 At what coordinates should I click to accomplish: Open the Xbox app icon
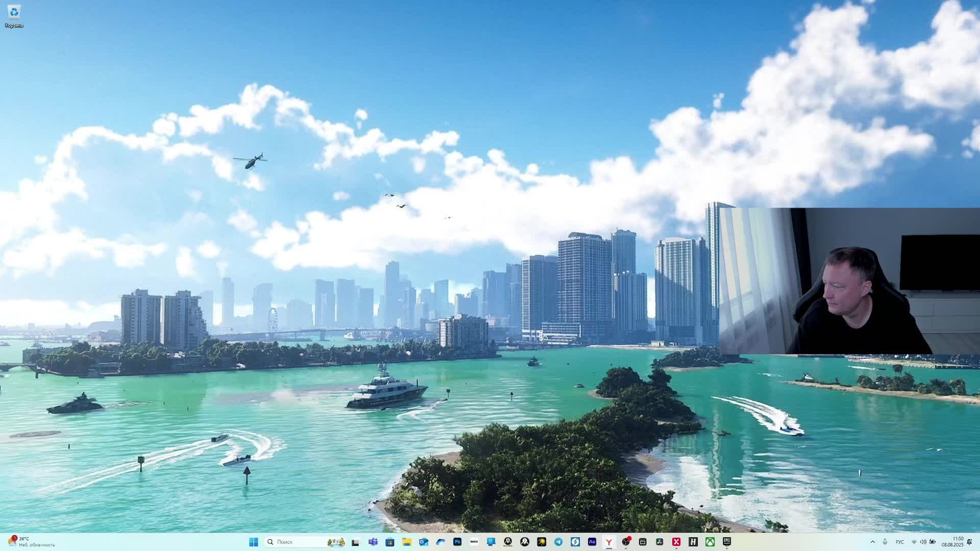coord(710,542)
